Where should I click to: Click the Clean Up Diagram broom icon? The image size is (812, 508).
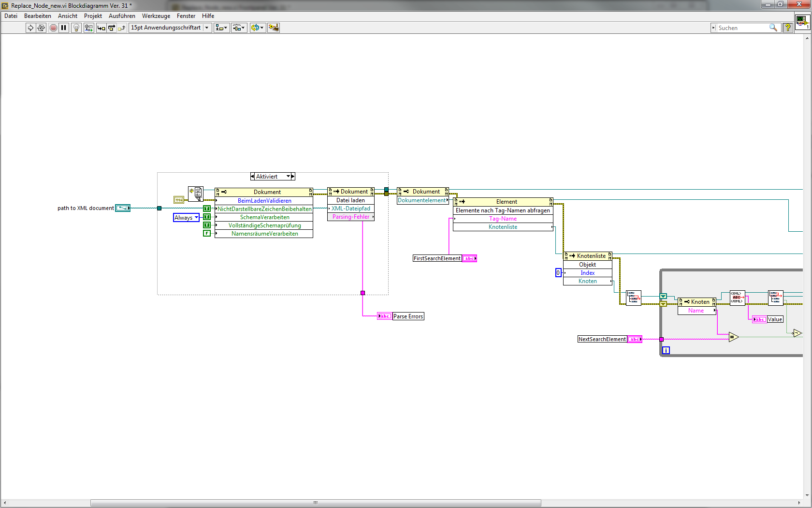[274, 28]
